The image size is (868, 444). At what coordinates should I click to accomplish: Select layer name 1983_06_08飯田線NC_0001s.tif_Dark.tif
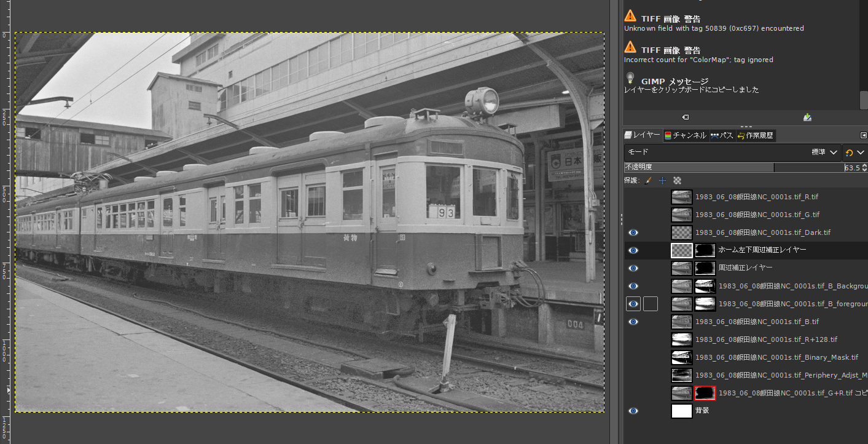763,232
